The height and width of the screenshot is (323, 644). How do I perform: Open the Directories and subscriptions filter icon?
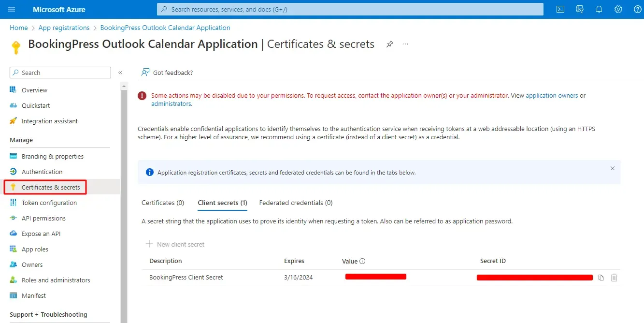(580, 9)
